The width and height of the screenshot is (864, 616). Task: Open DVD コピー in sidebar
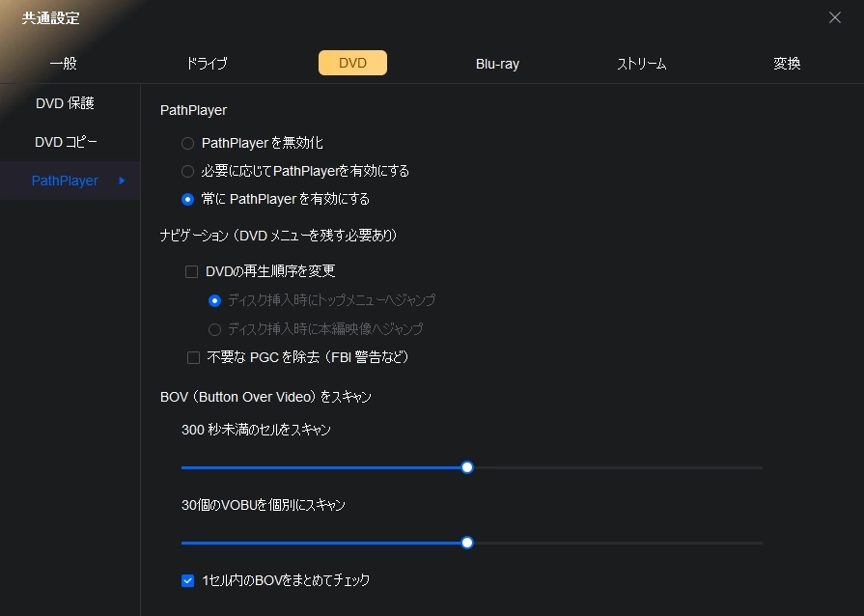[x=66, y=142]
